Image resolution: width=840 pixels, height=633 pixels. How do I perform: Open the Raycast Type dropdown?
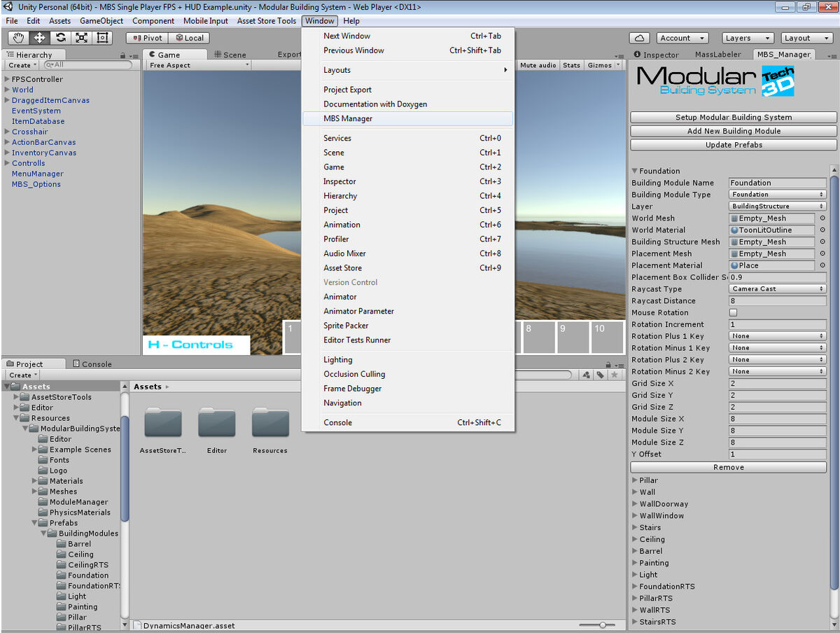pyautogui.click(x=777, y=289)
